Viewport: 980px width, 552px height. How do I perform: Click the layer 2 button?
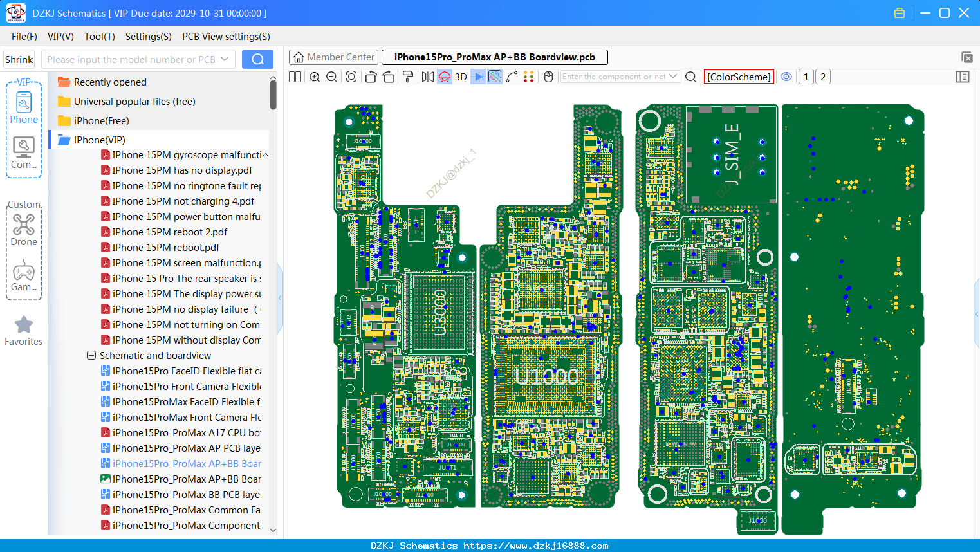click(823, 77)
